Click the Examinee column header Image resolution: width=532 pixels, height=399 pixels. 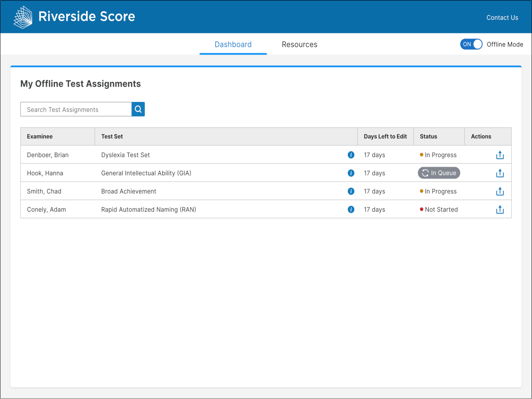[58, 136]
